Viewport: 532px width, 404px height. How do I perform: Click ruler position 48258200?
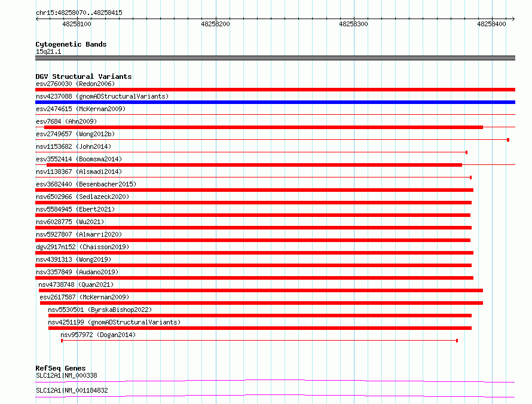click(x=215, y=24)
